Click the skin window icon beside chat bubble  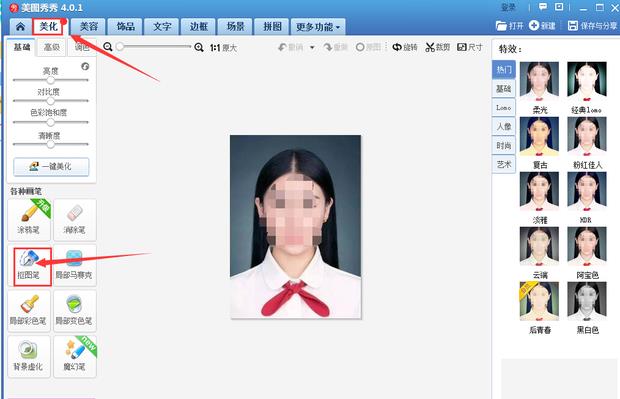coord(559,7)
